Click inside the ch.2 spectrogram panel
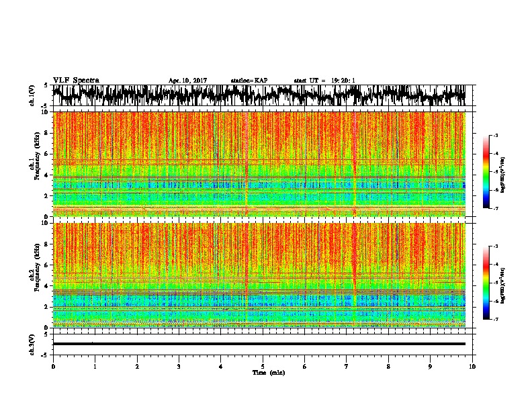Image resolution: width=532 pixels, height=411 pixels. (259, 275)
